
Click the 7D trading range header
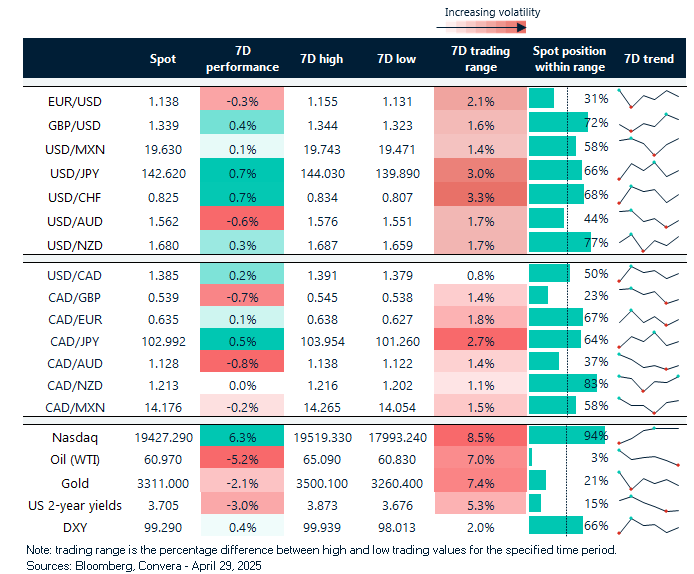coord(475,59)
